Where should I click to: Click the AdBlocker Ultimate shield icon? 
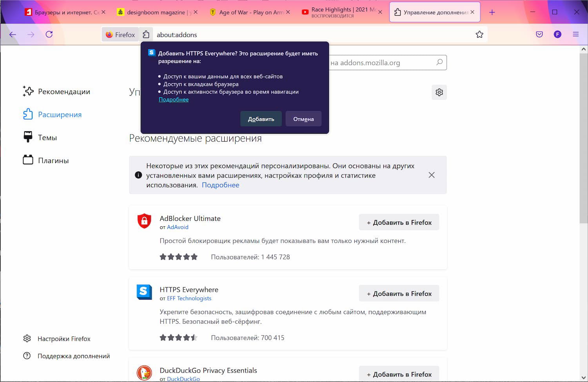point(144,221)
